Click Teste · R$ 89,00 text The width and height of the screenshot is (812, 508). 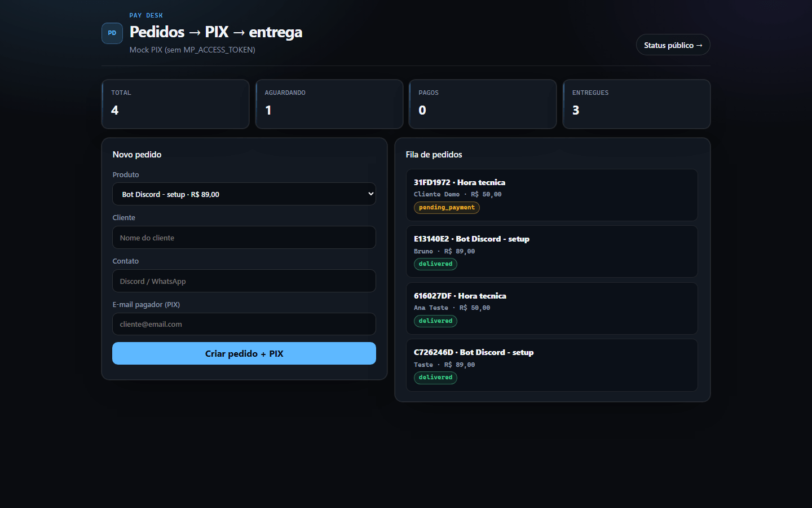[x=444, y=365]
